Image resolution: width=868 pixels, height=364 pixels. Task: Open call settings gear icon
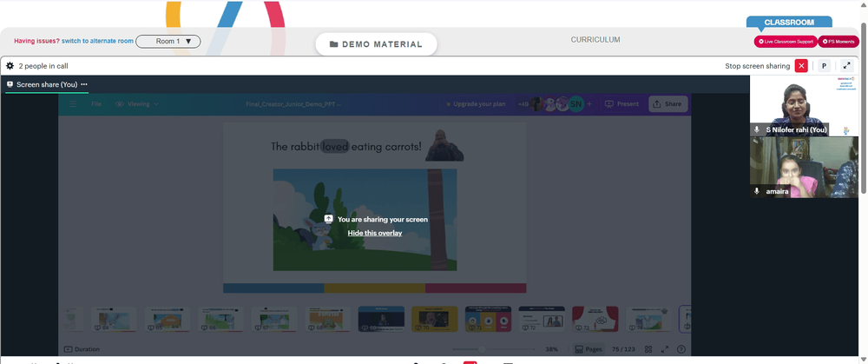tap(10, 66)
